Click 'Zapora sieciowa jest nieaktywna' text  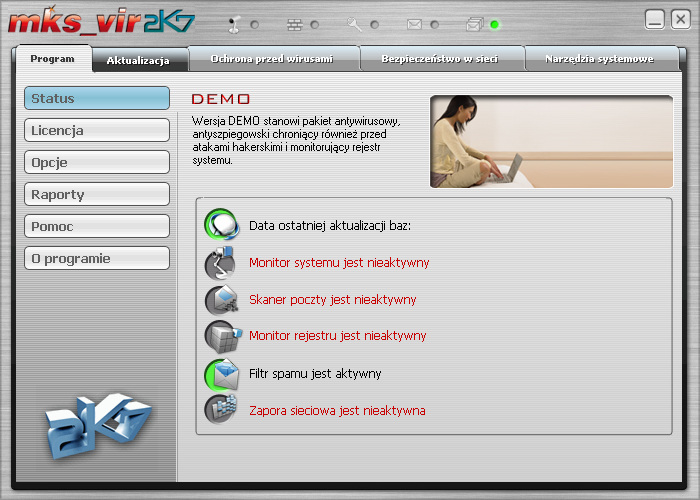pos(337,410)
